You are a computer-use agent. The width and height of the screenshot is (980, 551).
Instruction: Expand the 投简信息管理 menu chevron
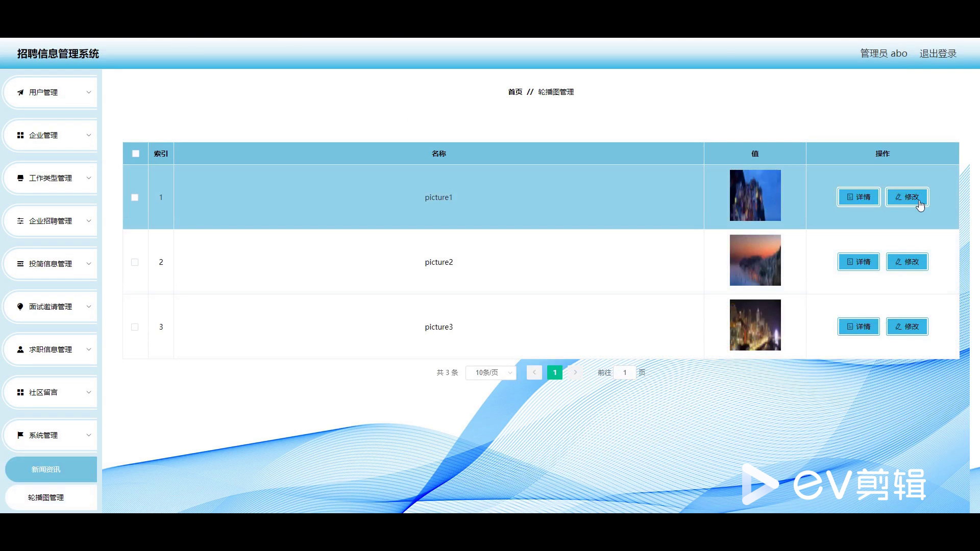pyautogui.click(x=89, y=264)
